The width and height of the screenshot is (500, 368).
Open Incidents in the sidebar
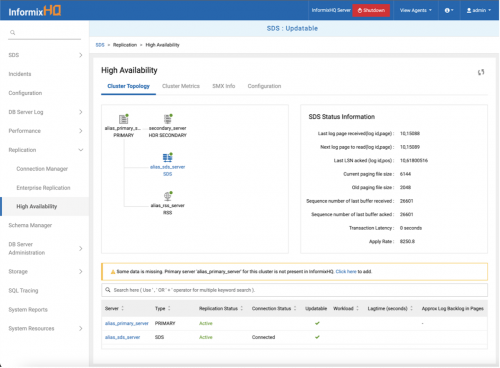click(x=20, y=74)
